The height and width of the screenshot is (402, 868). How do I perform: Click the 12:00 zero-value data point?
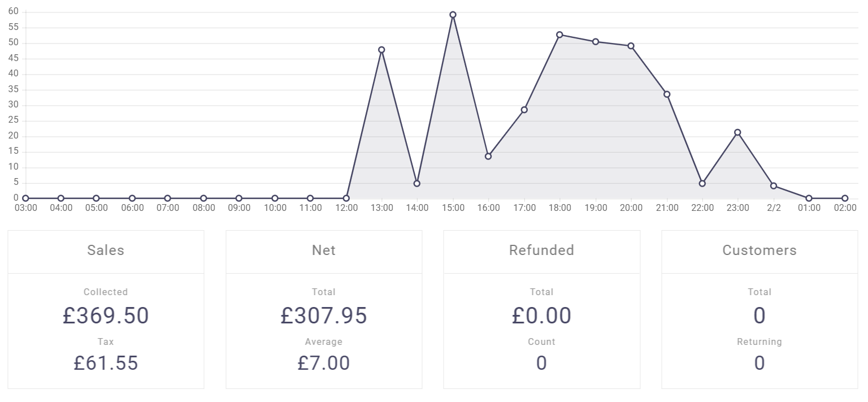pos(346,198)
